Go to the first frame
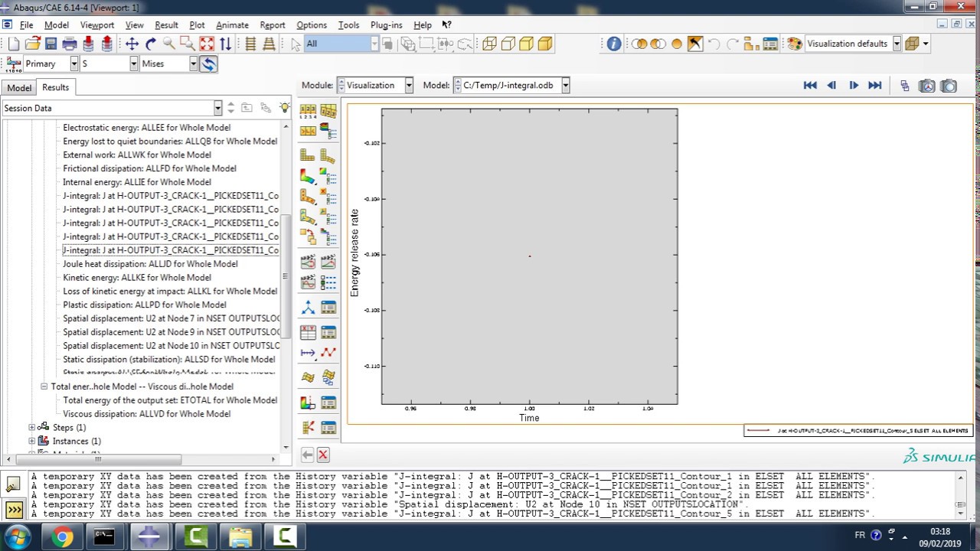The image size is (980, 551). pyautogui.click(x=810, y=86)
